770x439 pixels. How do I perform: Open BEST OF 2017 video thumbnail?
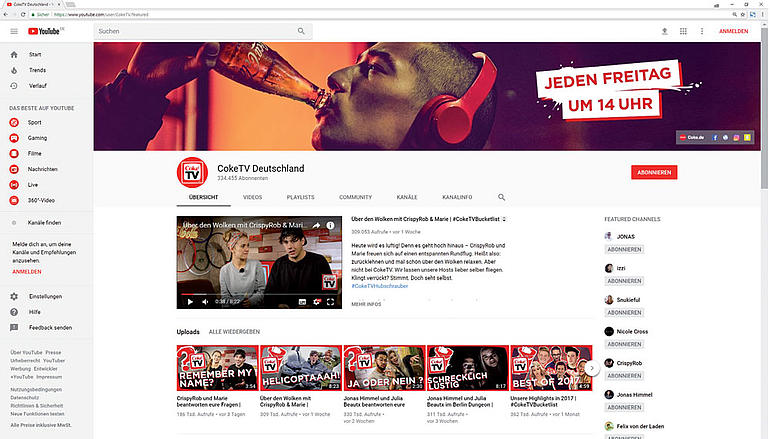(551, 368)
